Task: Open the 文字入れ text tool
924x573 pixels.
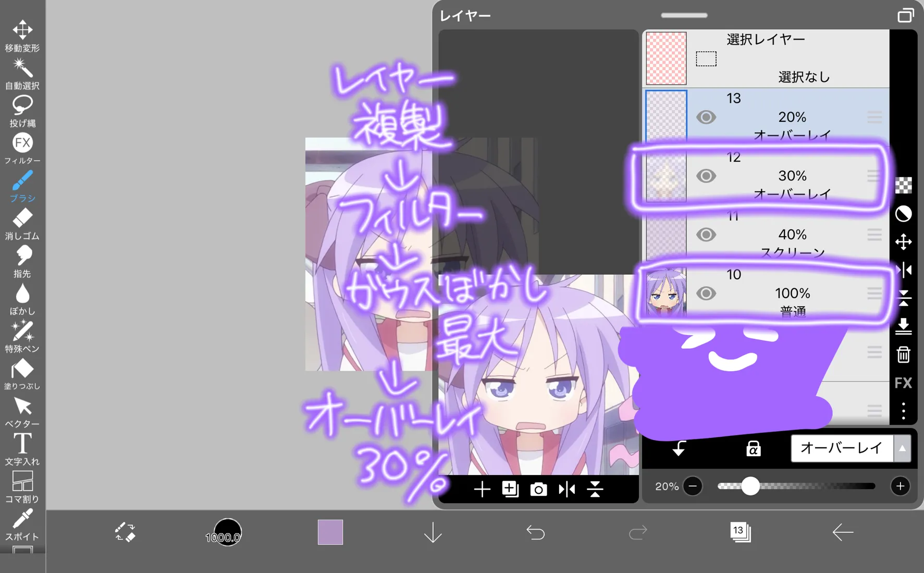Action: click(22, 449)
